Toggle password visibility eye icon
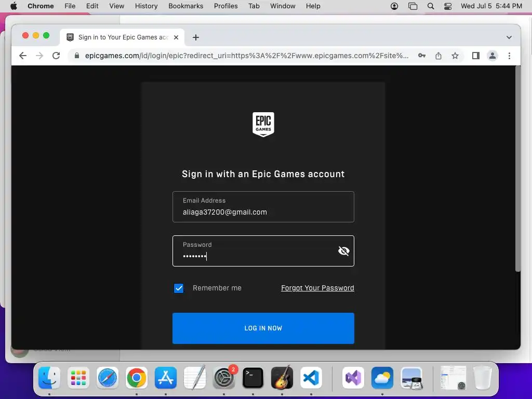 click(x=344, y=251)
